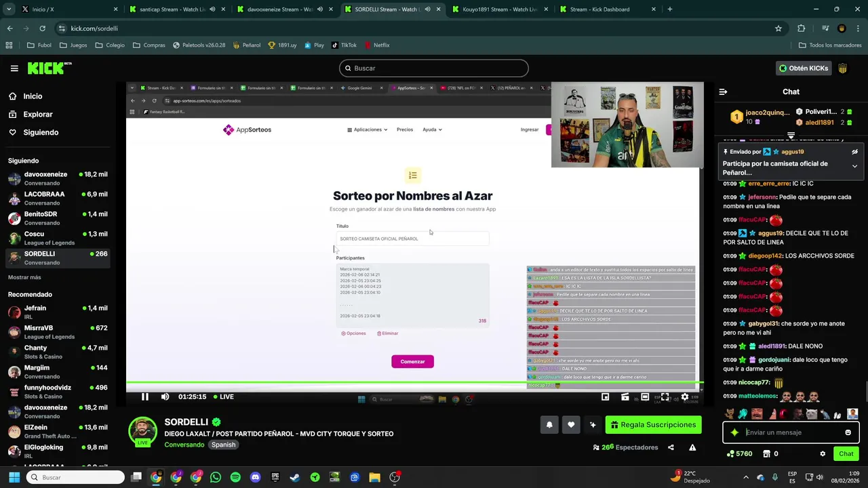Open the channel shop icon
The height and width of the screenshot is (488, 868).
pyautogui.click(x=767, y=453)
